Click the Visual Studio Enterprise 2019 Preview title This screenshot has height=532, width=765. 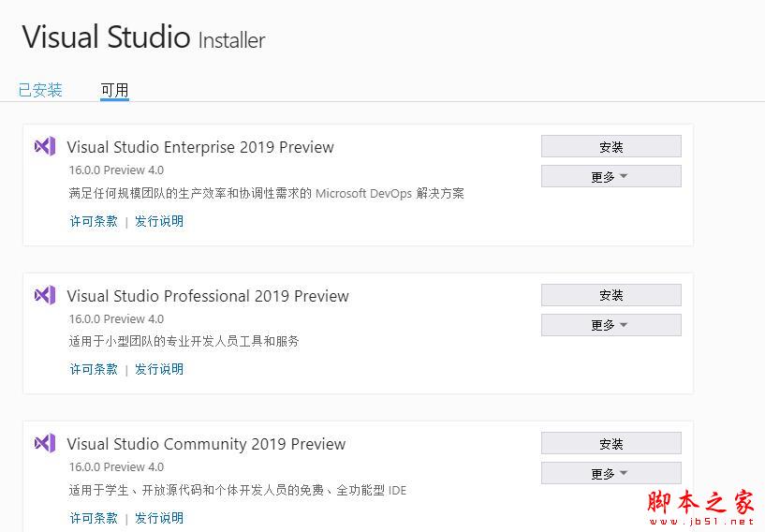coord(200,147)
